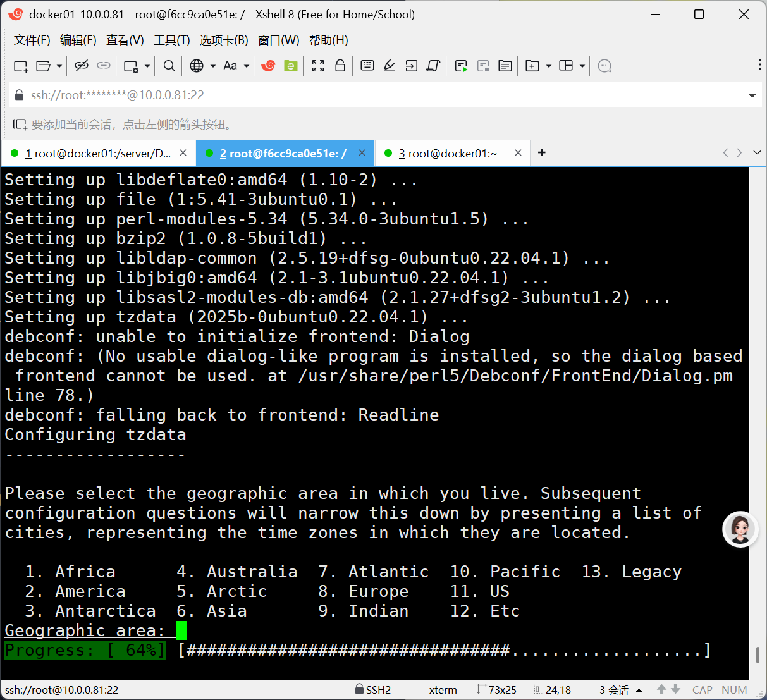Click the new tab group plus icon
767x700 pixels.
pos(532,66)
